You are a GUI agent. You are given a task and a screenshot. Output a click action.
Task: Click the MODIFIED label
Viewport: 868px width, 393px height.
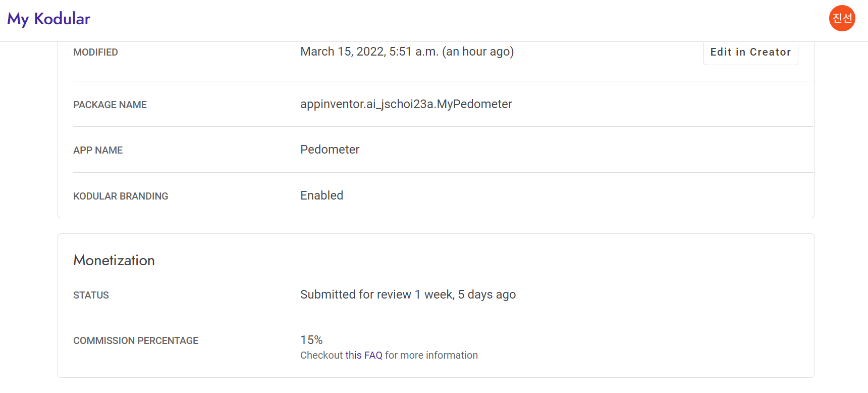(95, 52)
